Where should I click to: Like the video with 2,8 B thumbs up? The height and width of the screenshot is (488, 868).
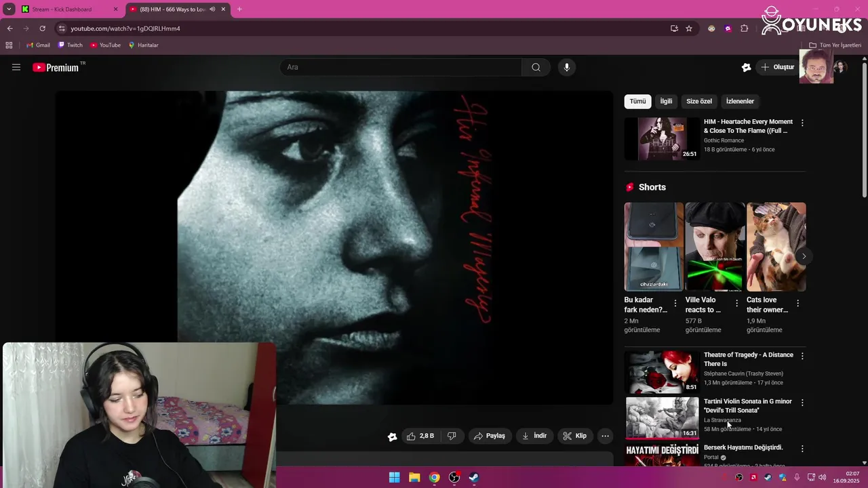point(420,436)
